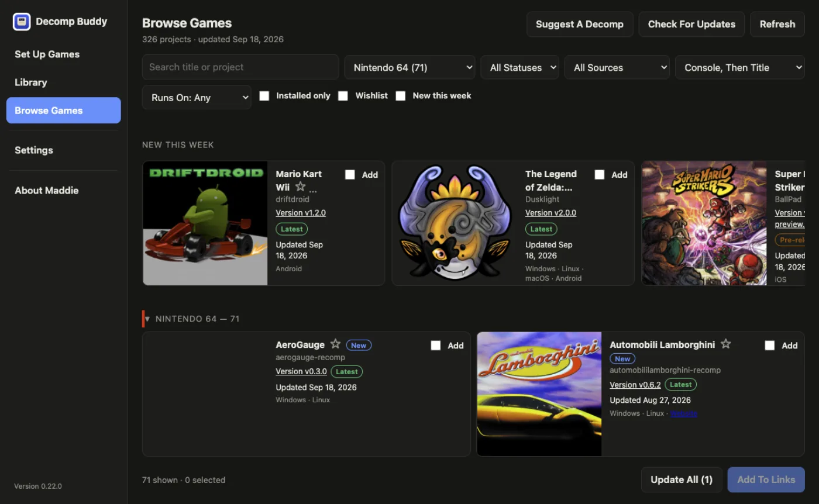Enable the Wishlist filter checkbox
This screenshot has width=819, height=504.
343,96
